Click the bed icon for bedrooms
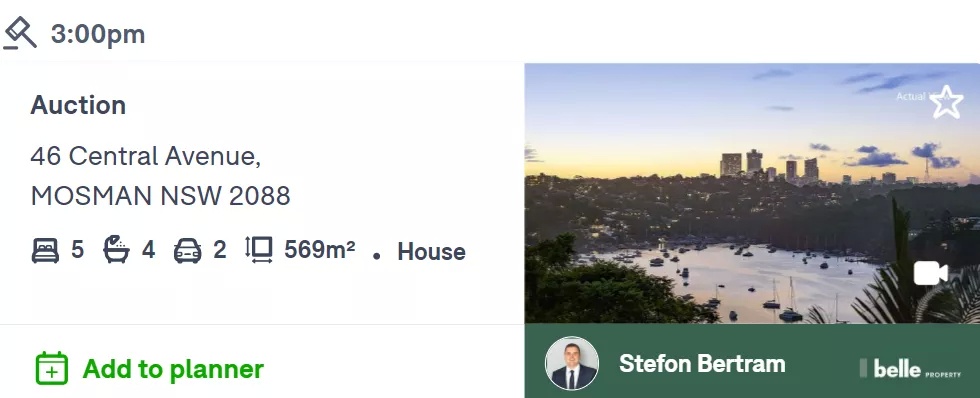The image size is (980, 398). click(45, 251)
